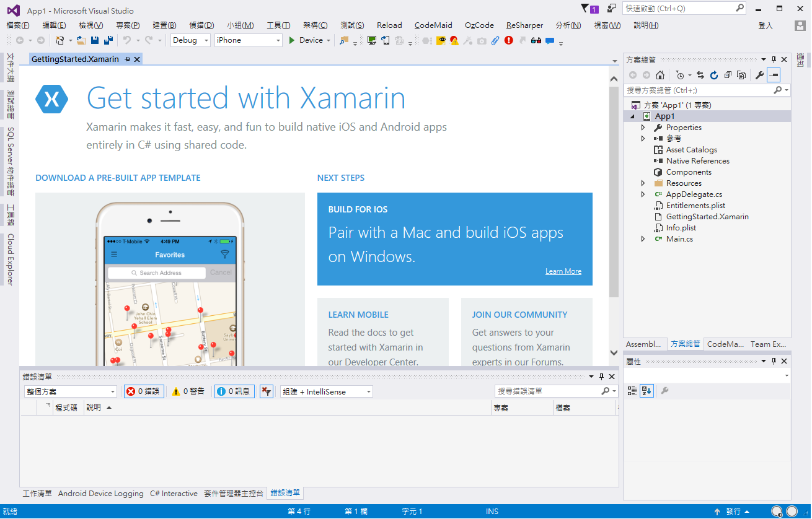Open Properties with the wrench icon in Solution Explorer
Screen dimensions: 812x519
tap(759, 75)
